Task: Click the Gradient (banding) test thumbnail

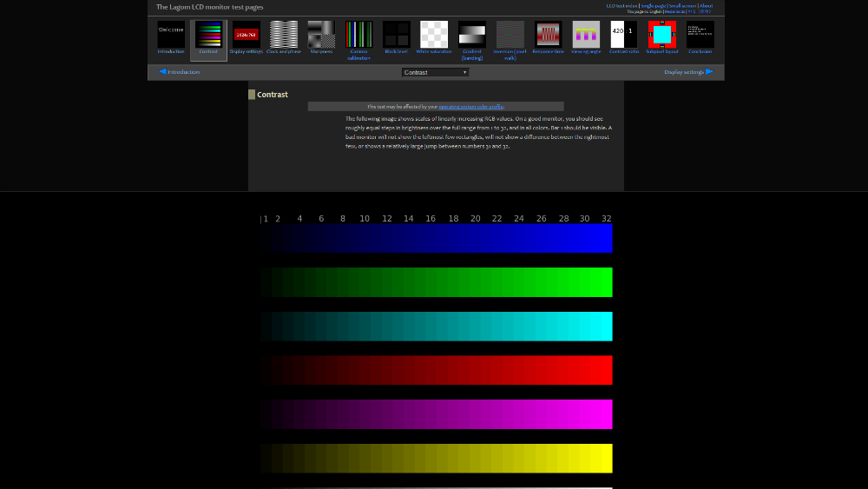Action: point(472,35)
